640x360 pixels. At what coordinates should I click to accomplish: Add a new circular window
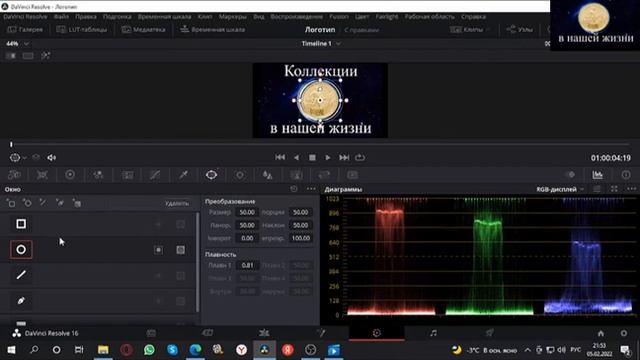pyautogui.click(x=27, y=203)
